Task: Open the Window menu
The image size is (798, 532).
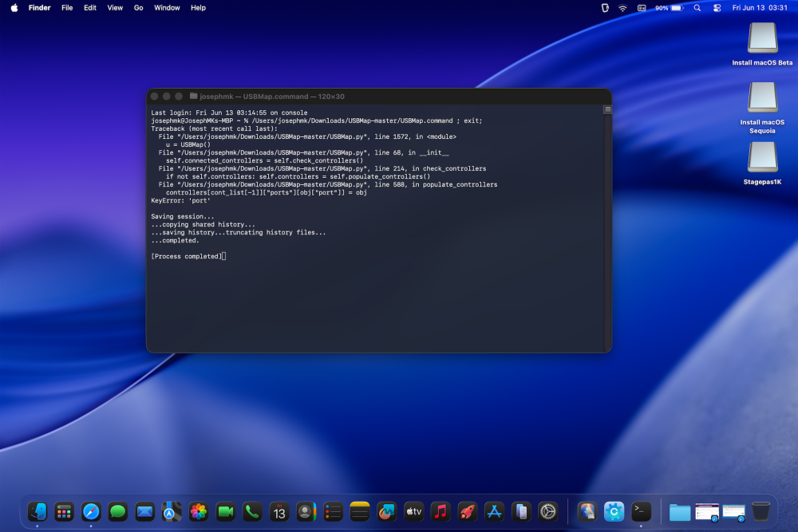Action: tap(167, 8)
